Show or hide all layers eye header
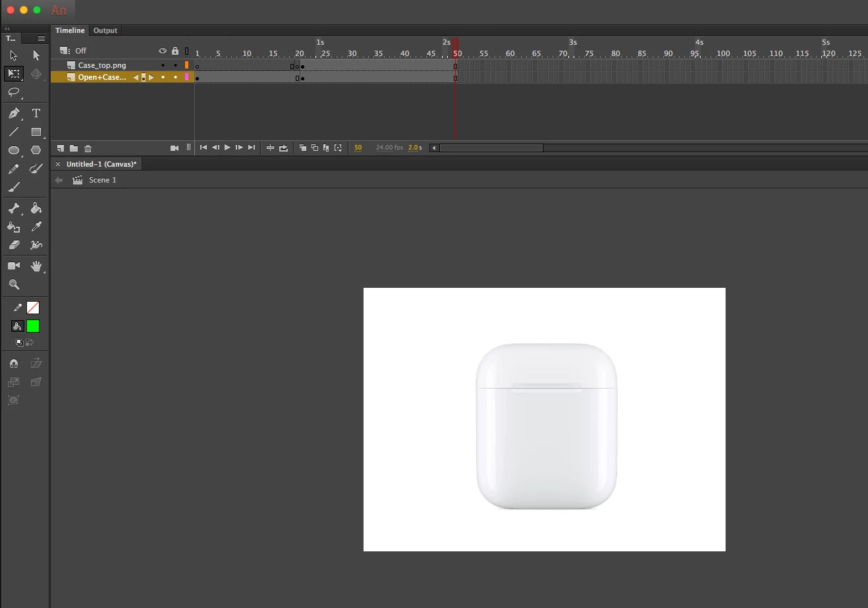The image size is (868, 608). pos(163,51)
